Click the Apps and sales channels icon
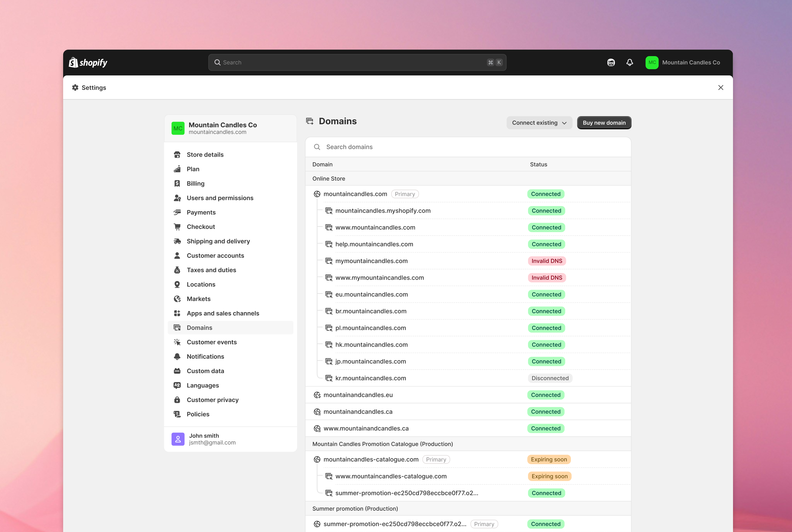This screenshot has width=792, height=532. point(177,313)
